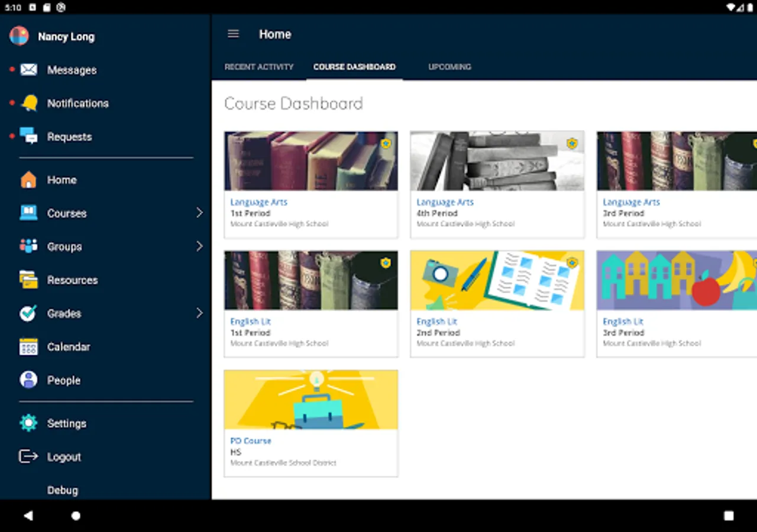Click Language Arts 1st Period books thumbnail
This screenshot has height=532, width=757.
coord(311,161)
